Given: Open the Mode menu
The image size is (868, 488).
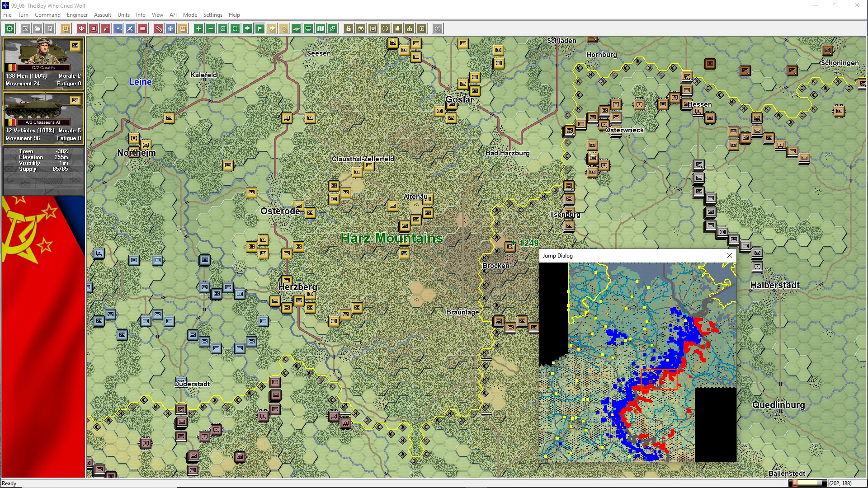Looking at the screenshot, I should click(x=190, y=15).
